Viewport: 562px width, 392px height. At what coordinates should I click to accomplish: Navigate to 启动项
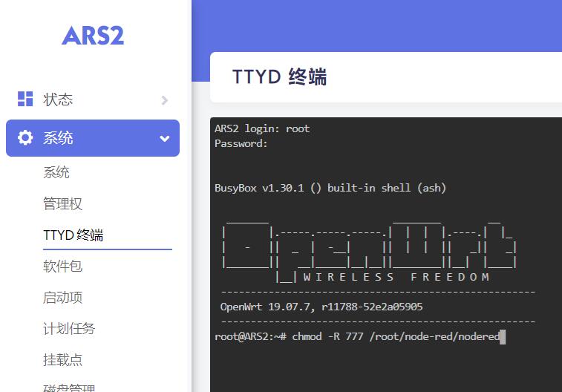(x=62, y=298)
